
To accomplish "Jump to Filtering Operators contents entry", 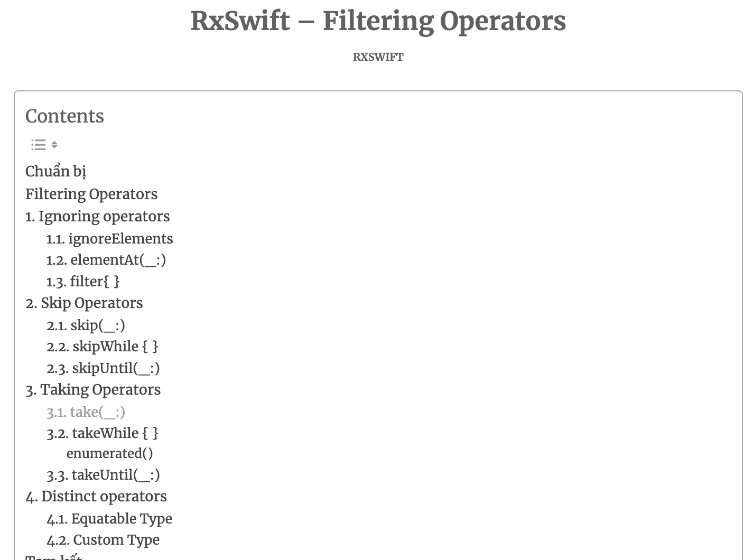I will pyautogui.click(x=91, y=194).
